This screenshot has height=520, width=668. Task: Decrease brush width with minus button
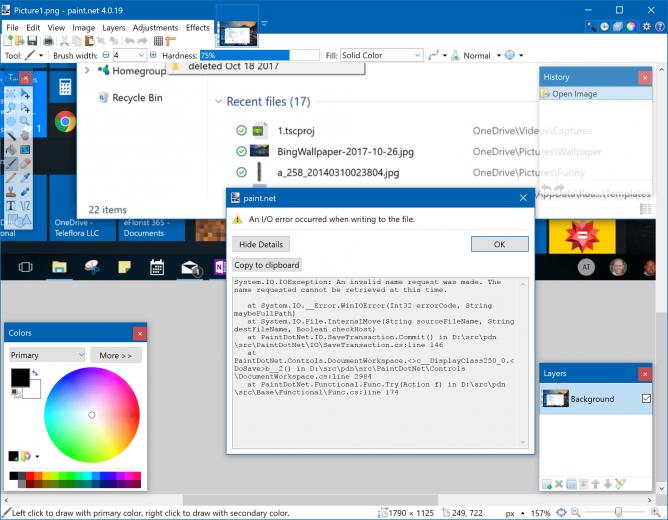click(106, 55)
